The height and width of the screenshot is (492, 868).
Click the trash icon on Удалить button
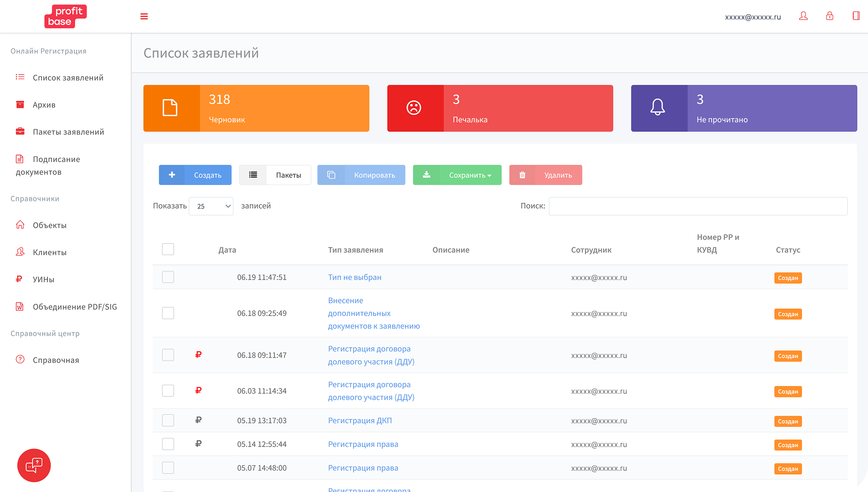pyautogui.click(x=523, y=175)
